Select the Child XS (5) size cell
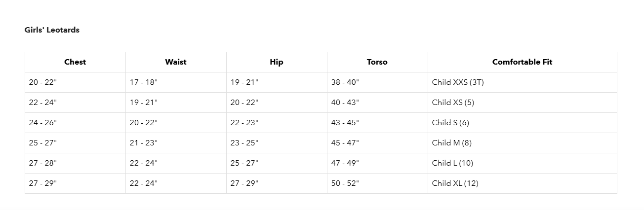The height and width of the screenshot is (210, 644). [x=453, y=103]
